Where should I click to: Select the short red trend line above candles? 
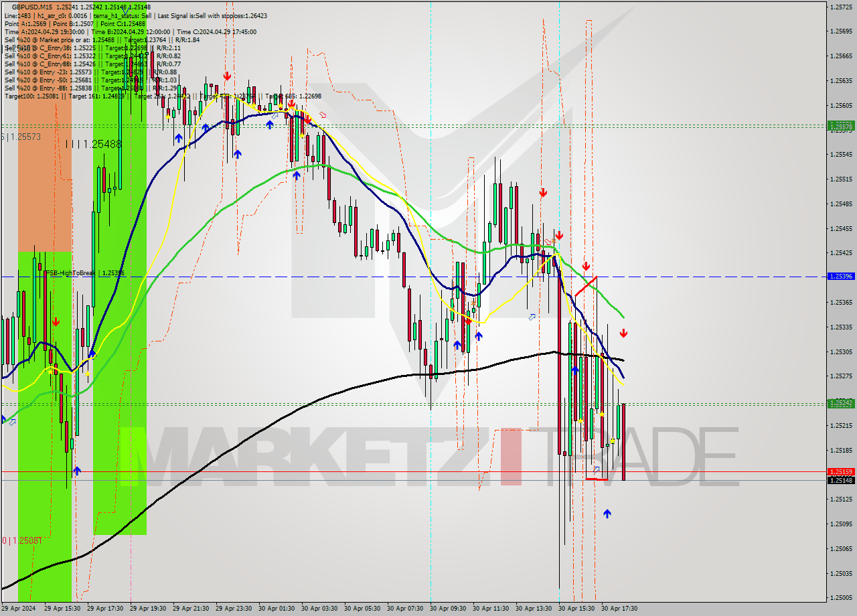[x=586, y=286]
